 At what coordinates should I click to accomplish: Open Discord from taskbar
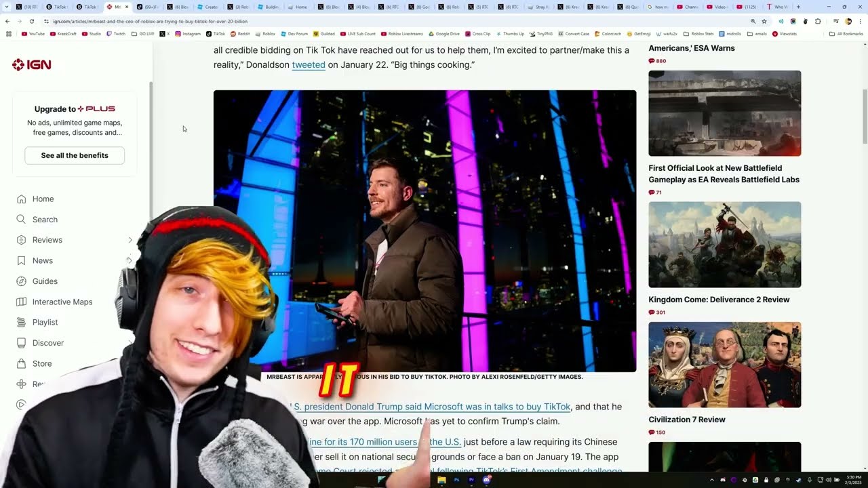[486, 480]
